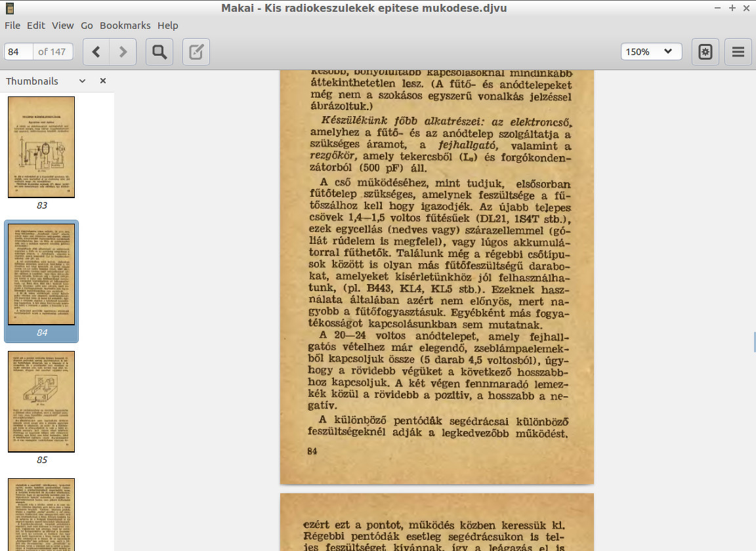Click the printed page number 84 on the page
The image size is (756, 551).
312,451
